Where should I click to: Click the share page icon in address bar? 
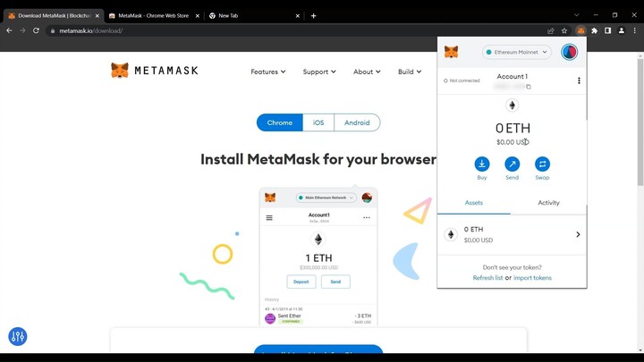click(551, 30)
